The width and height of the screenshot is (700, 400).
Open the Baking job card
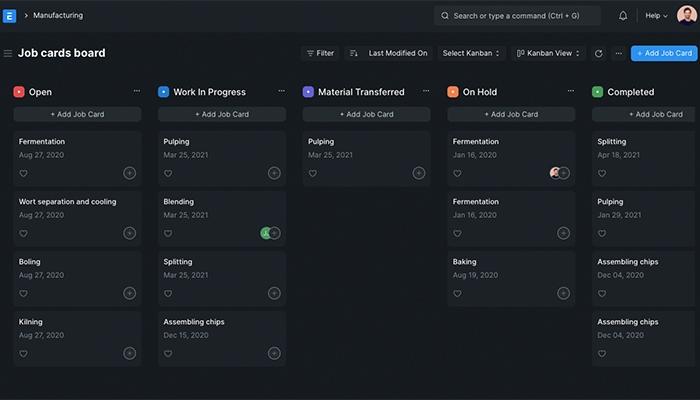pos(511,279)
